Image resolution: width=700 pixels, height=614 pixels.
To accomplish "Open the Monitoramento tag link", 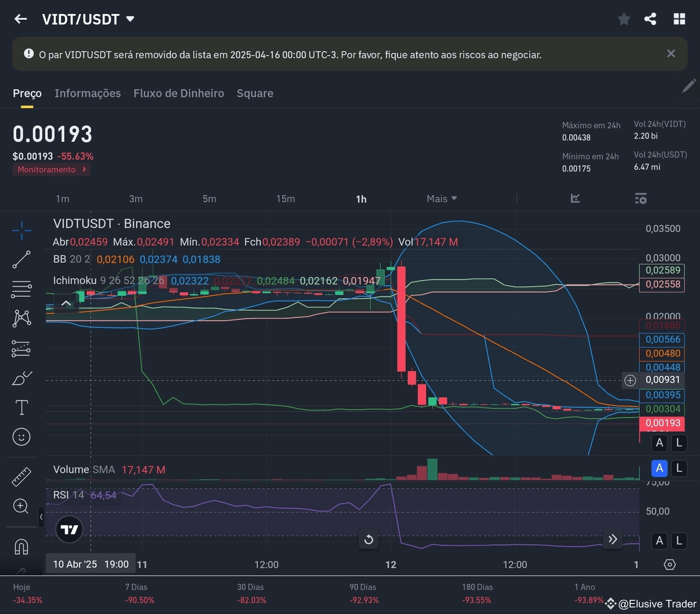I will 52,169.
